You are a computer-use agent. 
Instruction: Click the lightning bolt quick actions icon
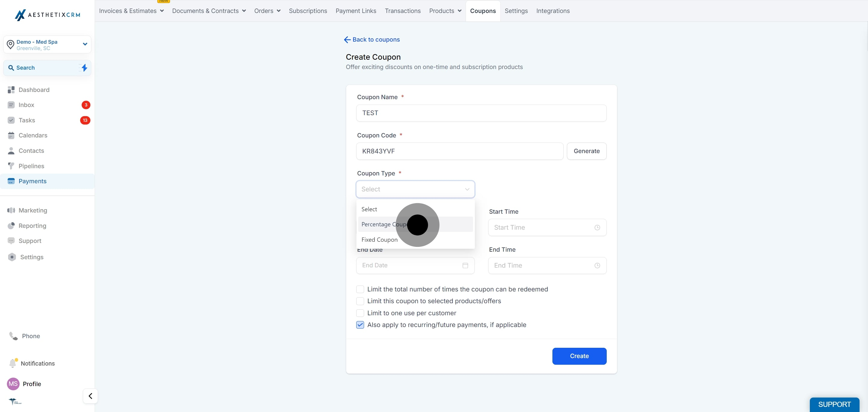click(84, 68)
